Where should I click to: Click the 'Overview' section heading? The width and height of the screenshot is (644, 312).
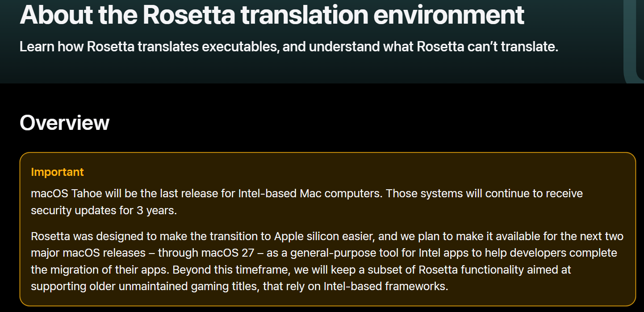tap(64, 123)
